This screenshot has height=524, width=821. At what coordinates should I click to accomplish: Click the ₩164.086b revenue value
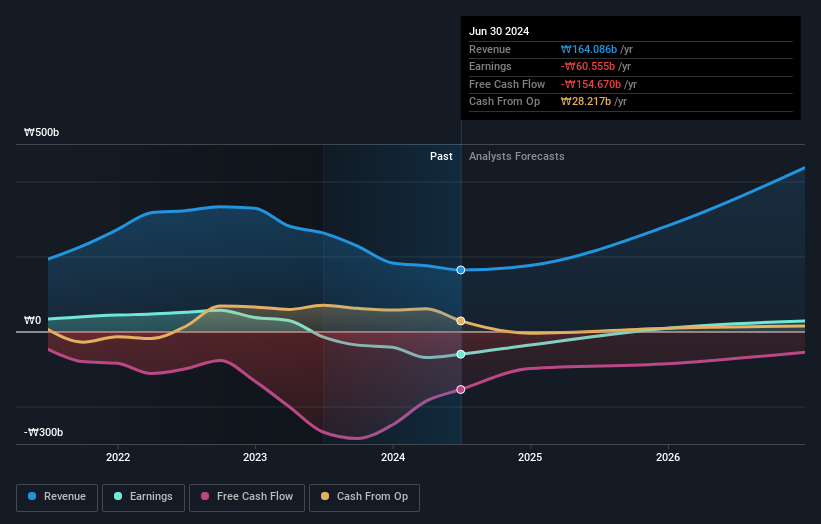(x=589, y=49)
